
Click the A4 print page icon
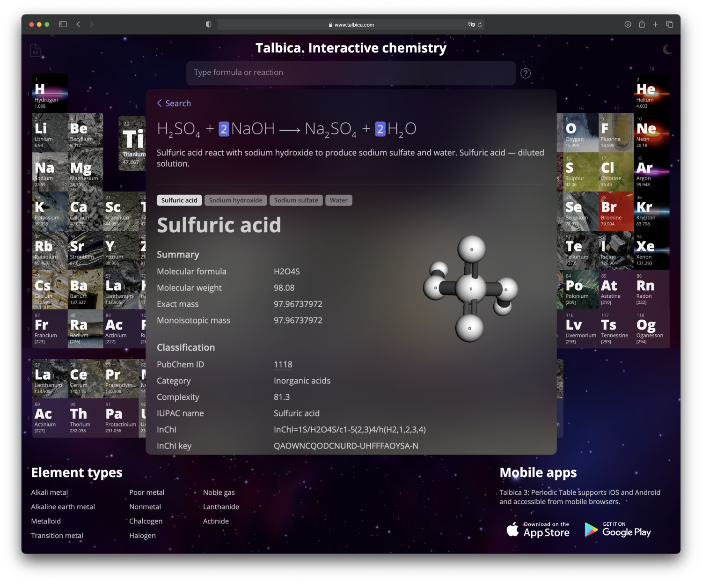coord(35,51)
